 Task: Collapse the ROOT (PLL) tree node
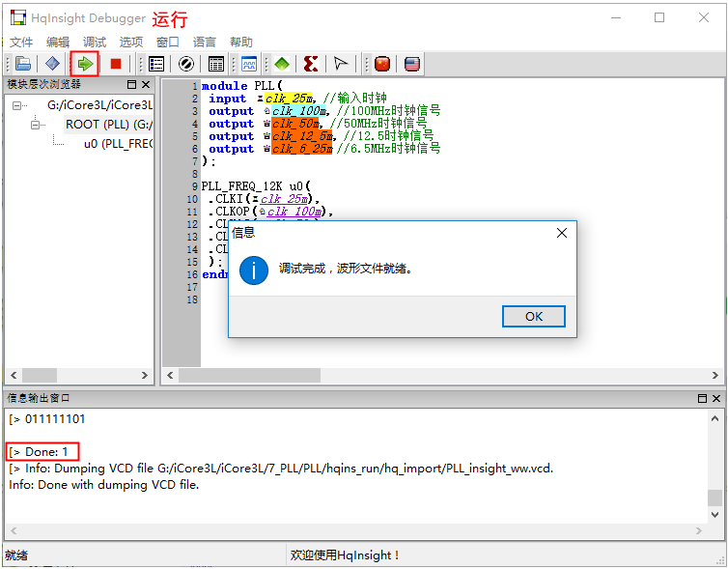pos(37,125)
